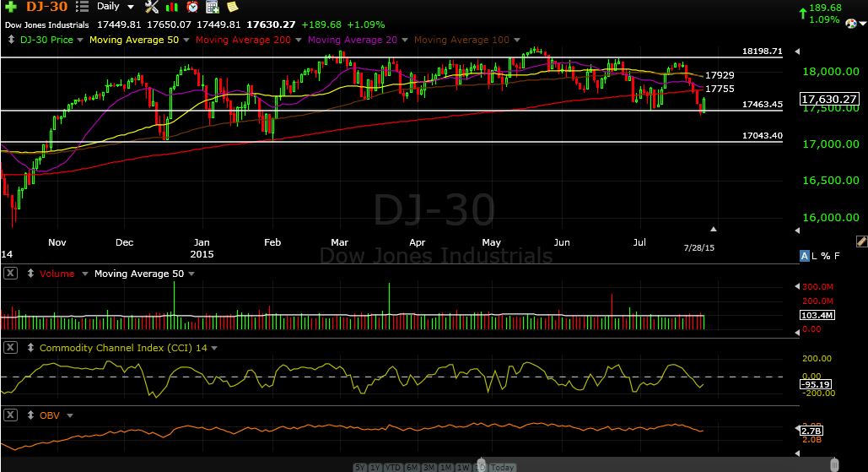Click the small triangle below 16,000.00
The width and height of the screenshot is (868, 472).
(x=797, y=230)
